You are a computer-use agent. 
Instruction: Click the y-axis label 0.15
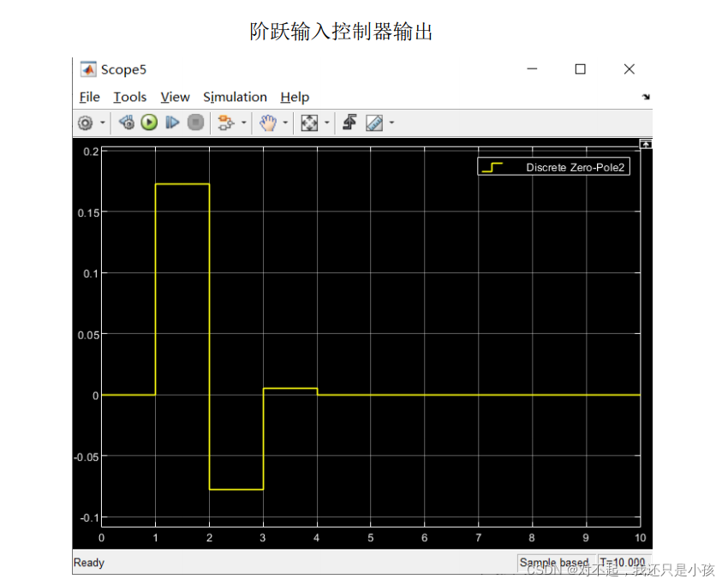88,213
